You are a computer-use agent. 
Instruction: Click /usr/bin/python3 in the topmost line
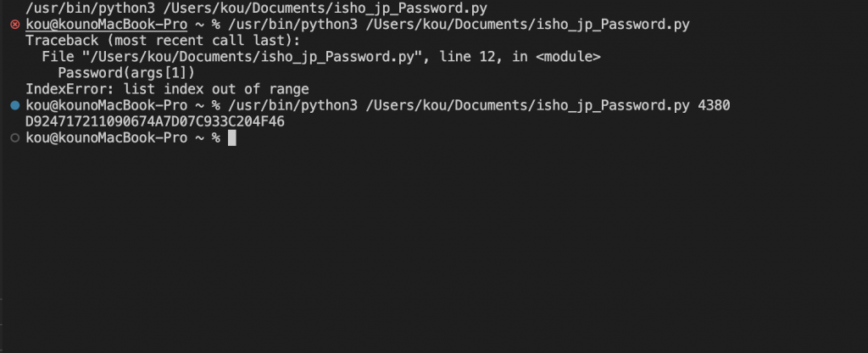90,8
